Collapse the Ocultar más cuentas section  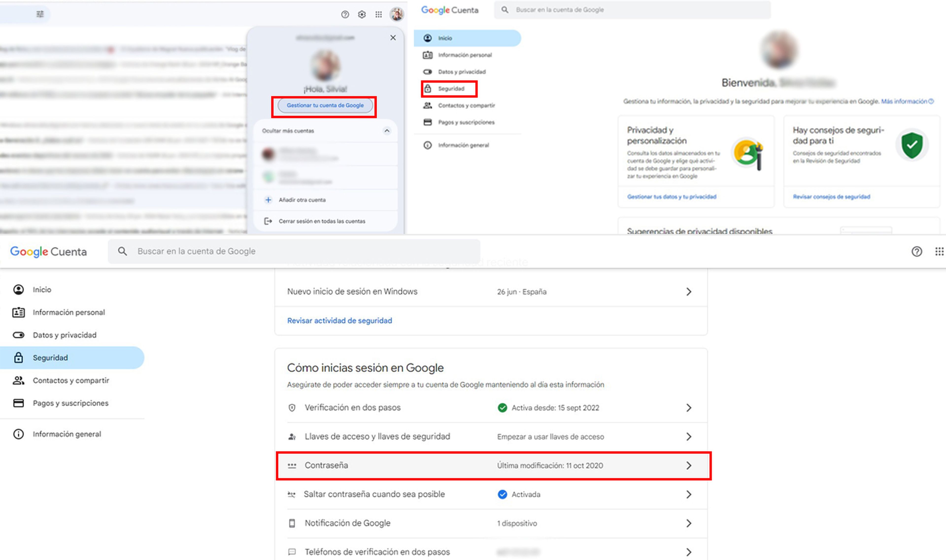click(387, 131)
